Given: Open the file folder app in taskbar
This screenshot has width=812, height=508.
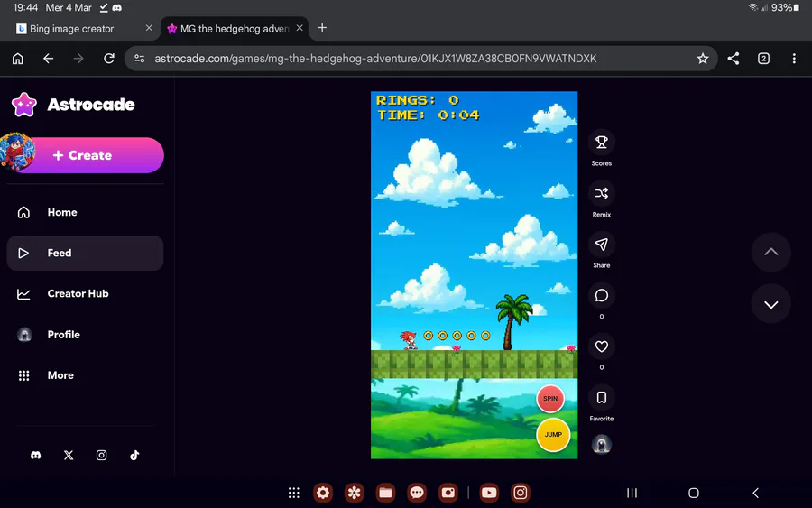Looking at the screenshot, I should [x=385, y=493].
